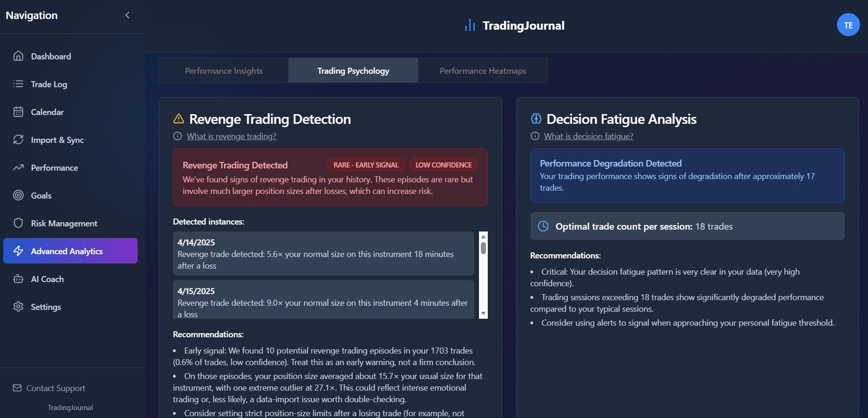Open Performance via the trend-line icon
The height and width of the screenshot is (418, 868).
pyautogui.click(x=18, y=167)
